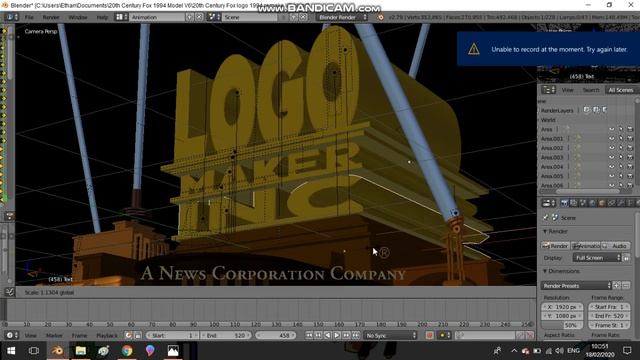Open the Object properties tab icon
This screenshot has height=360, width=640.
coord(602,203)
